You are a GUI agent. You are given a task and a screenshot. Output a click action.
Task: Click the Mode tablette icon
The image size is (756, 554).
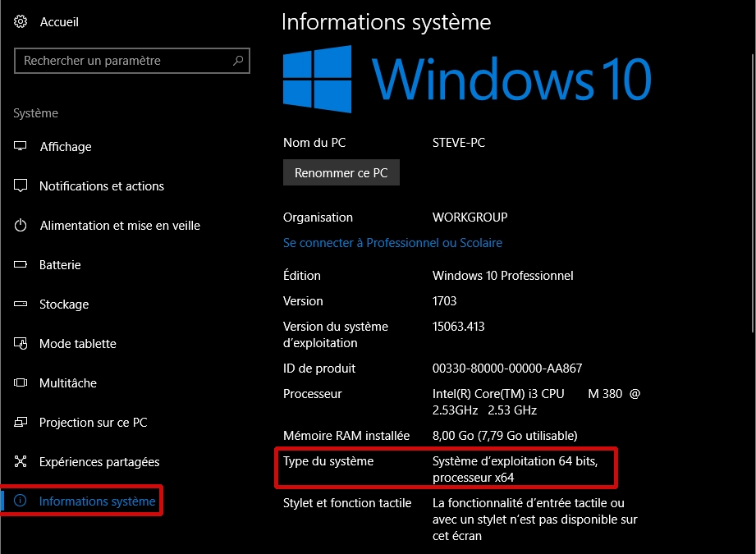coord(21,344)
